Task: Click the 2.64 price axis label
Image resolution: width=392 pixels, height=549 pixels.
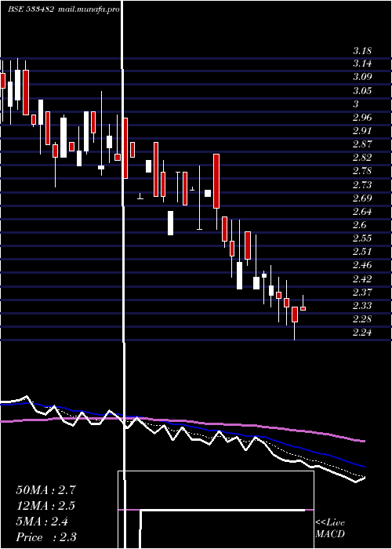Action: point(362,212)
